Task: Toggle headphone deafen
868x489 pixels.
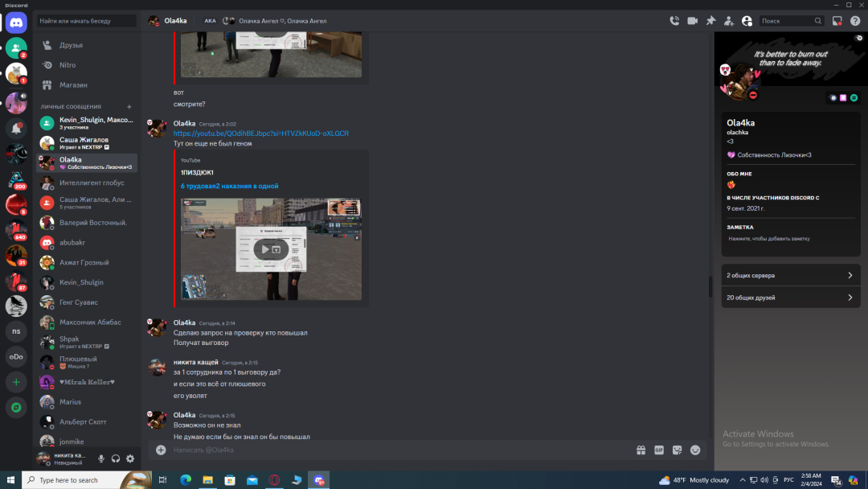Action: pyautogui.click(x=116, y=458)
